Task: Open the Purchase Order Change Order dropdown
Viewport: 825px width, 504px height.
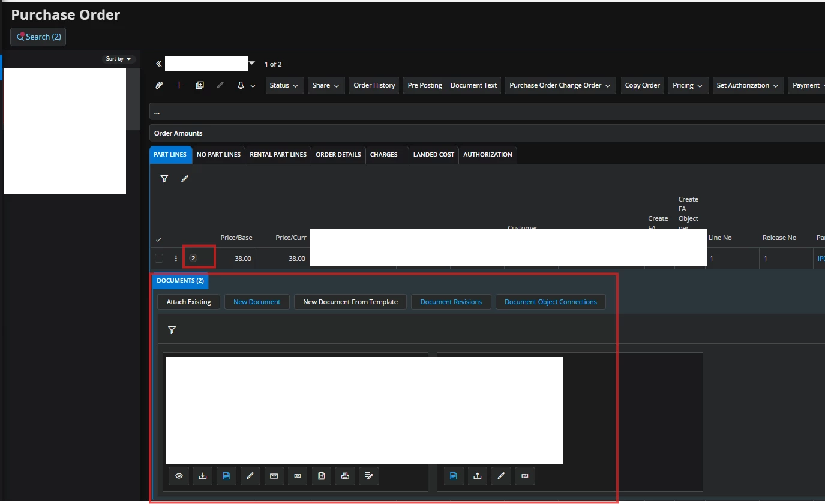Action: (560, 85)
